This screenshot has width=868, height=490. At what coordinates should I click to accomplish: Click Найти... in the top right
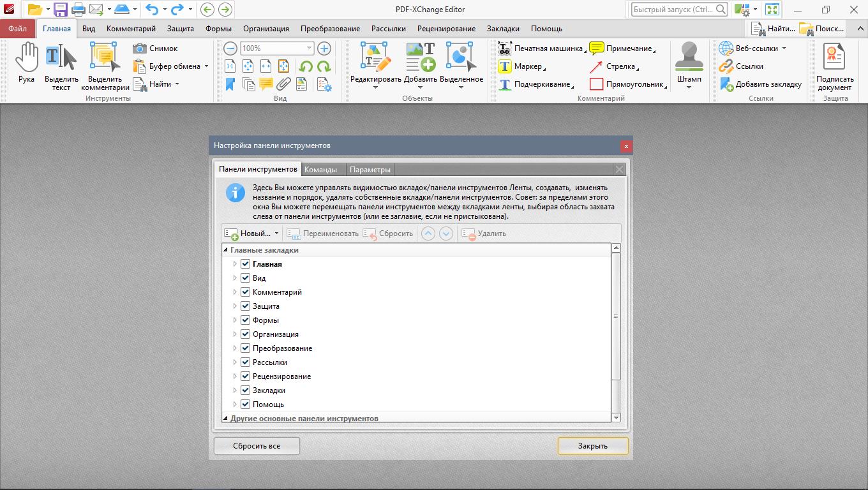pyautogui.click(x=773, y=29)
